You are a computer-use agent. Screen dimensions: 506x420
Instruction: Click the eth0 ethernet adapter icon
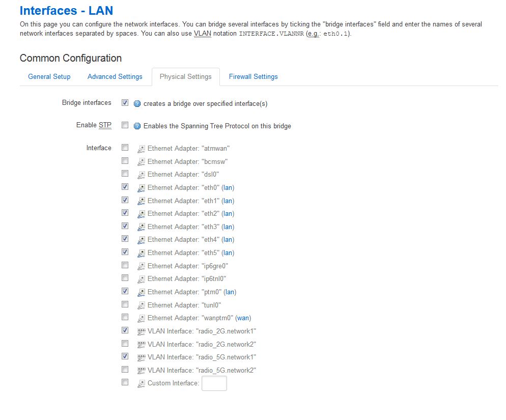pos(141,188)
